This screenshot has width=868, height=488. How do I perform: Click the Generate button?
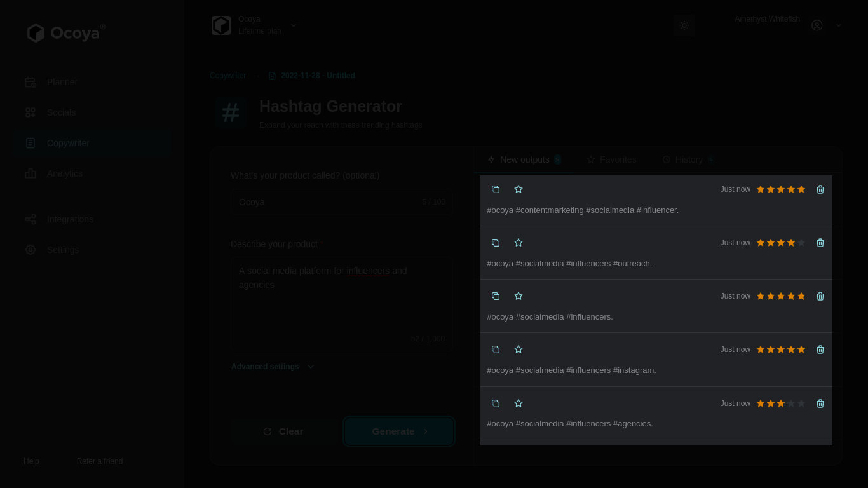point(399,431)
